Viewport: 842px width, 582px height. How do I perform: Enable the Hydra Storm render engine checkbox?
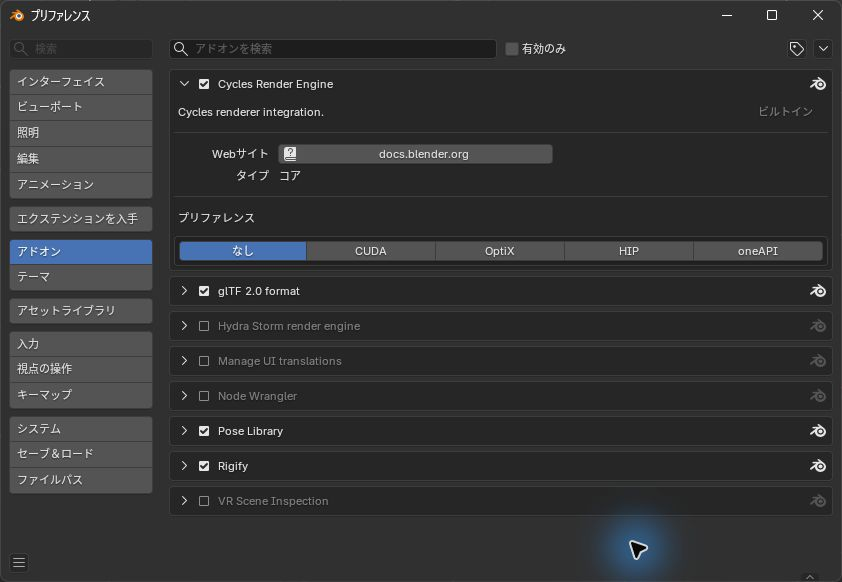[204, 326]
